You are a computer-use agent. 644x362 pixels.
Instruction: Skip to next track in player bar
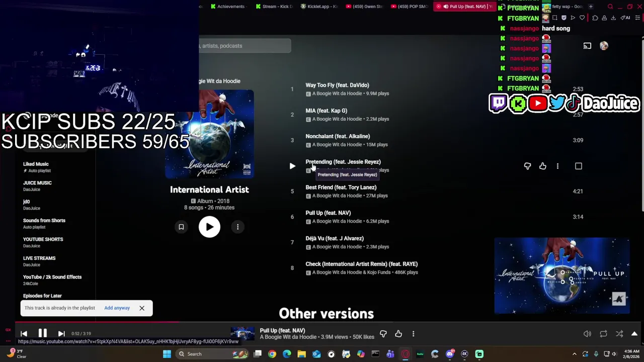pos(61,333)
